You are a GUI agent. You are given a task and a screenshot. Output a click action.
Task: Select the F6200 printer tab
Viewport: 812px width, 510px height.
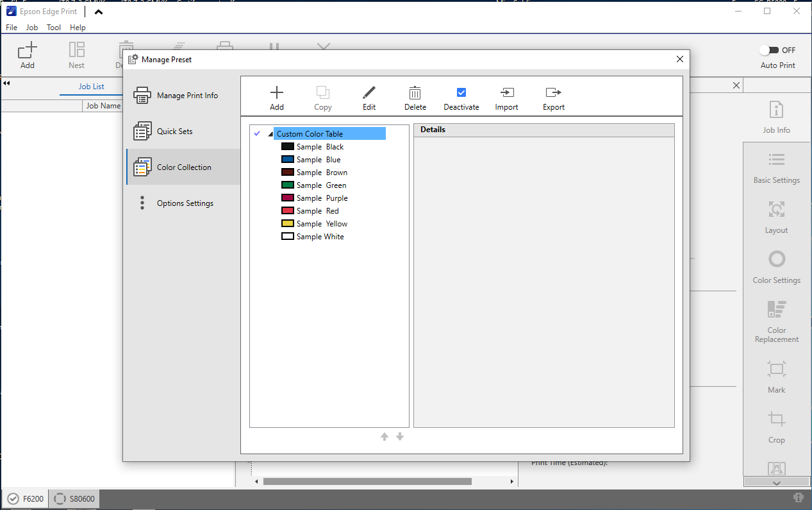click(x=25, y=498)
